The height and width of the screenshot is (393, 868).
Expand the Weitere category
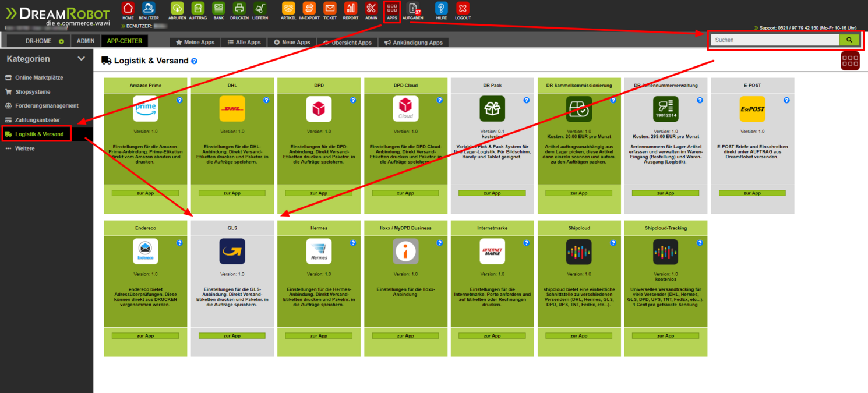(x=24, y=148)
